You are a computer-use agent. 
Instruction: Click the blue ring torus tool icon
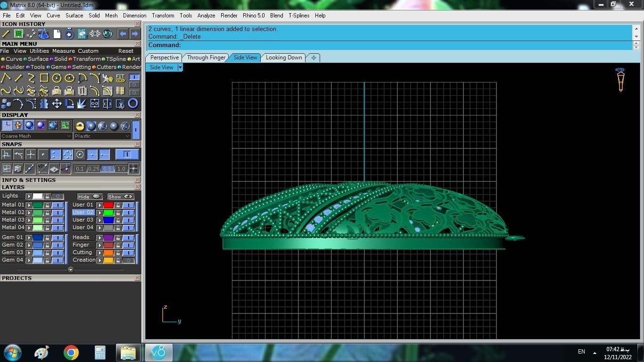(x=133, y=103)
